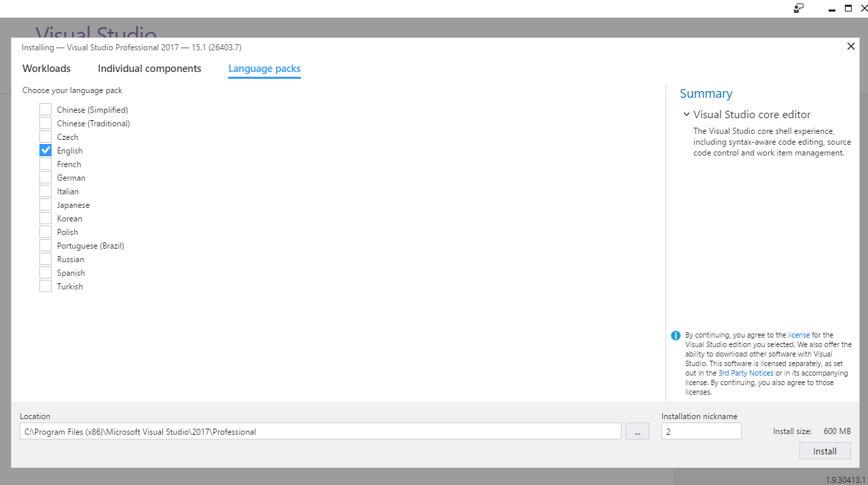Enable the Chinese (Simplified) language pack
868x485 pixels.
tap(45, 109)
